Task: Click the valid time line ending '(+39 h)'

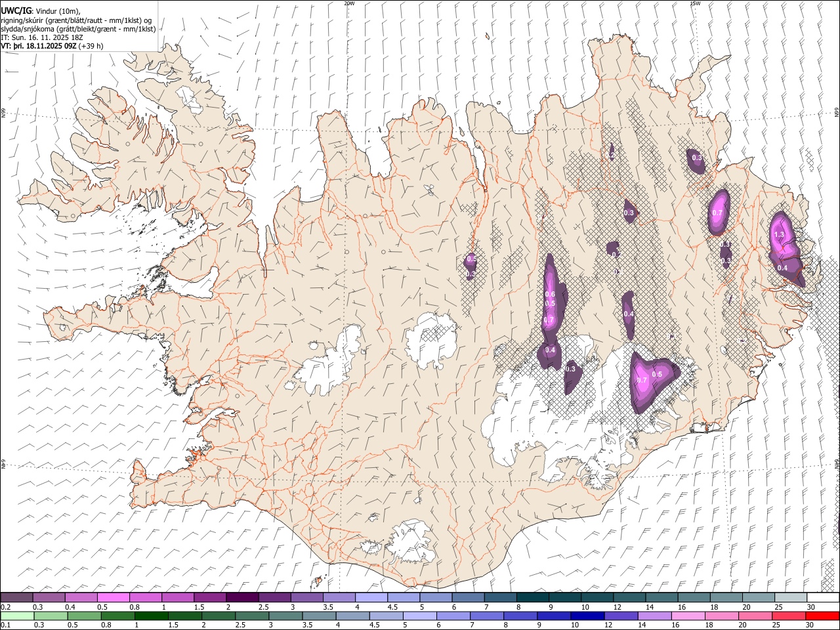Action: pos(52,46)
